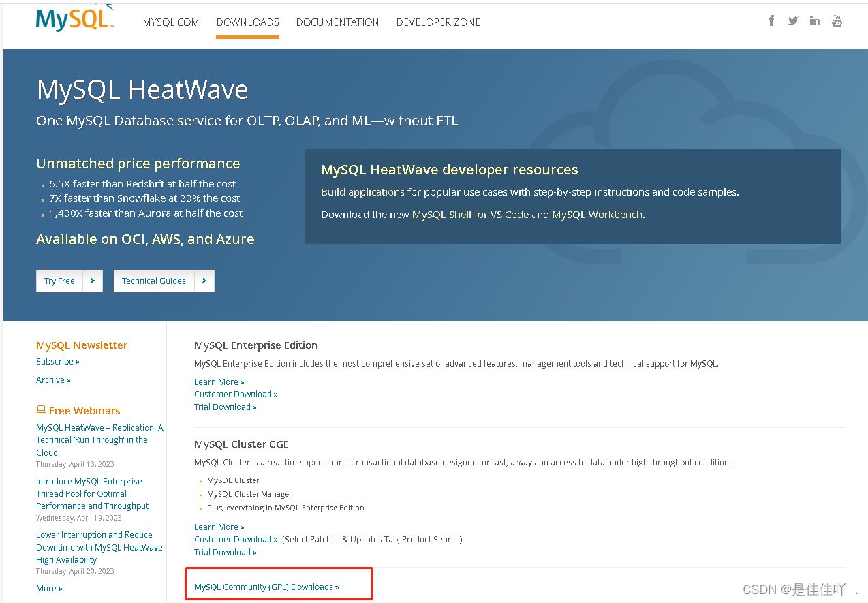Open the DEVELOPER ZONE navigation tab

click(x=438, y=22)
